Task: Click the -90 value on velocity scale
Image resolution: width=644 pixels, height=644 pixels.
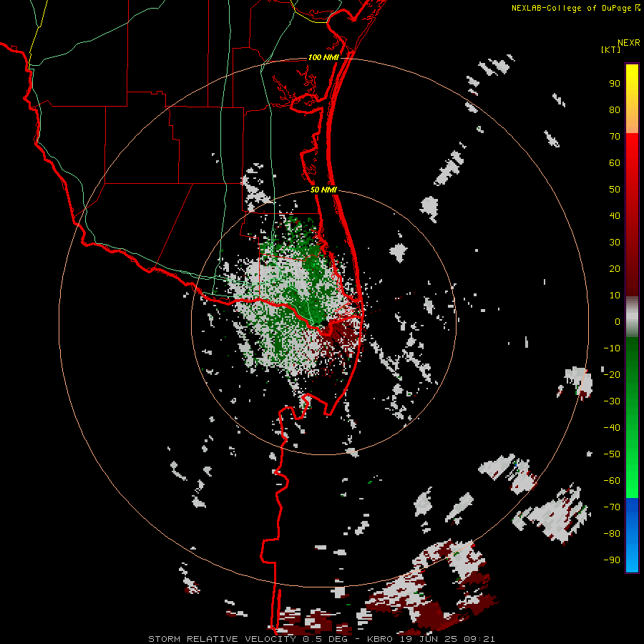Action: 612,560
